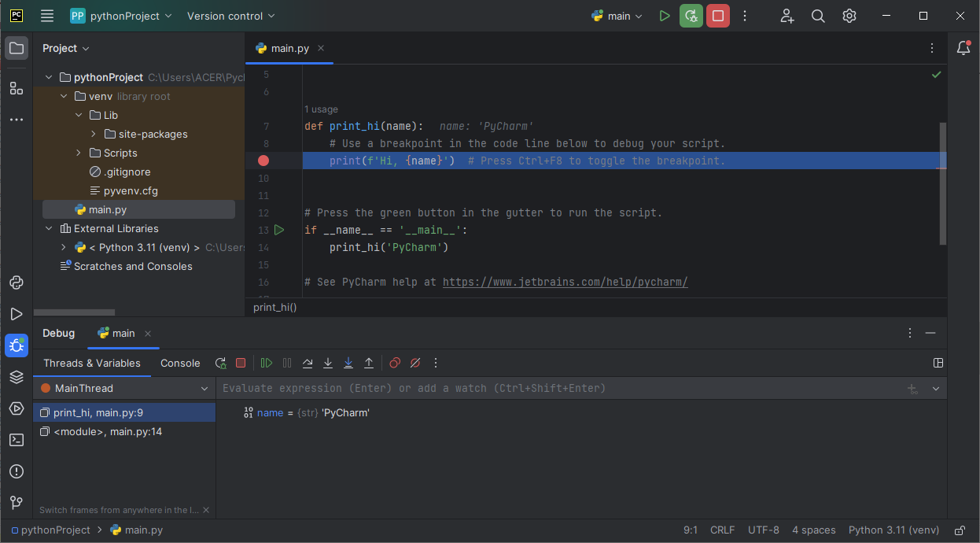Open Code With Me menu

787,16
